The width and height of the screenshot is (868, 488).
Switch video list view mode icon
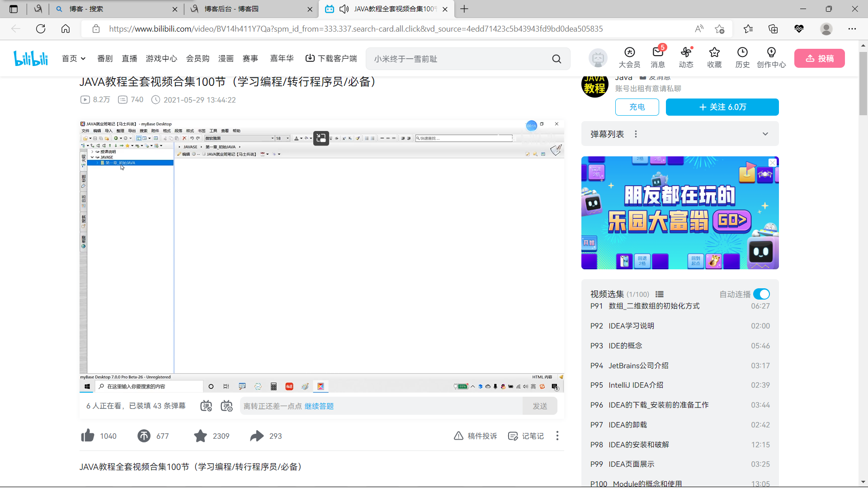pos(660,294)
